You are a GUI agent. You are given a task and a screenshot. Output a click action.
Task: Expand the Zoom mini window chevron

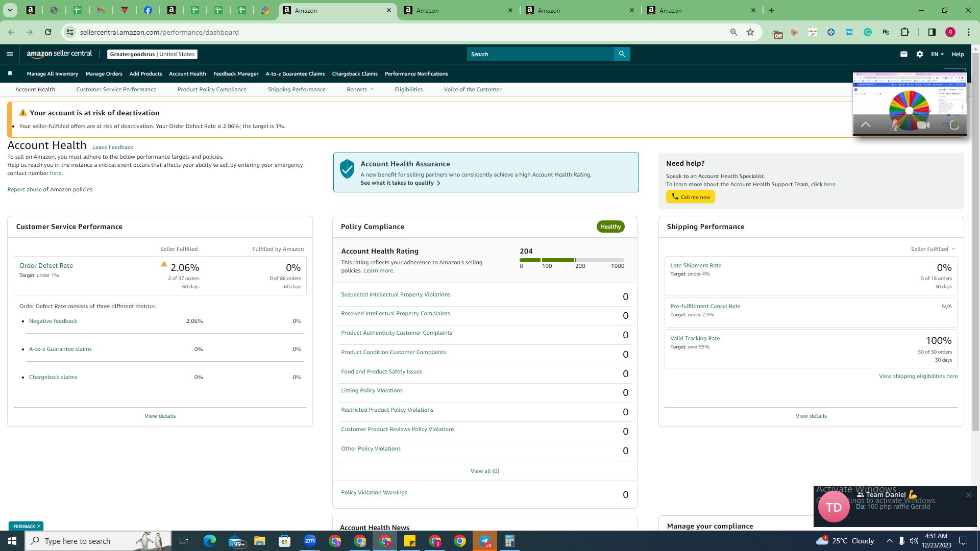coord(866,124)
